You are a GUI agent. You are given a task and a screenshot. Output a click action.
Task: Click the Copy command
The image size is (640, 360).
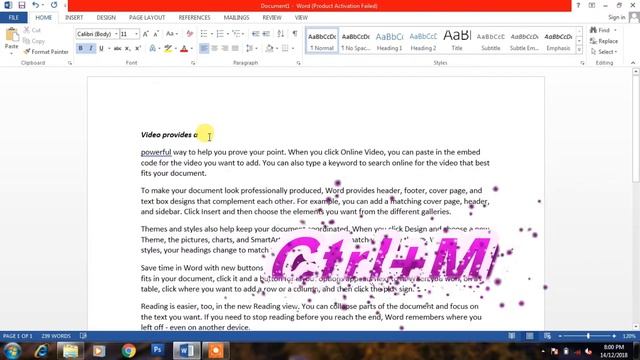click(x=34, y=41)
